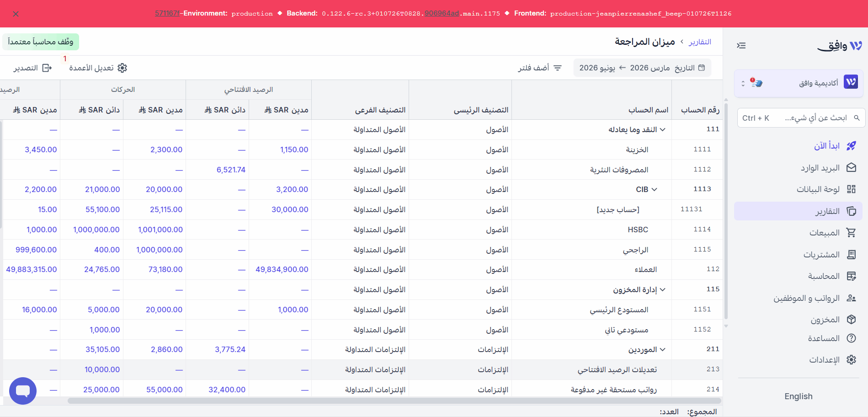
Task: Switch language to English
Action: [x=799, y=396]
